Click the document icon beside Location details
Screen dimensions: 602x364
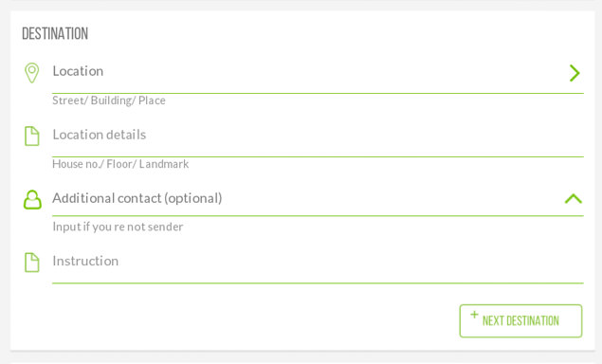pyautogui.click(x=32, y=136)
